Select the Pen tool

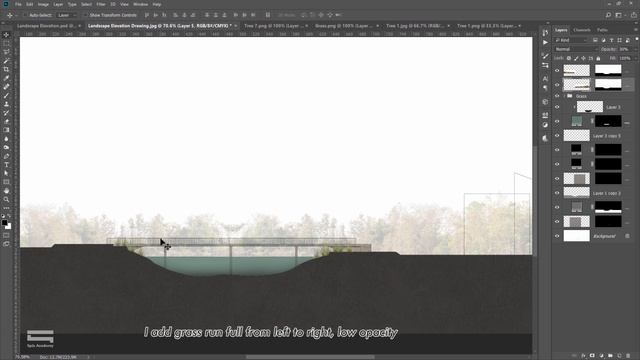[6, 156]
